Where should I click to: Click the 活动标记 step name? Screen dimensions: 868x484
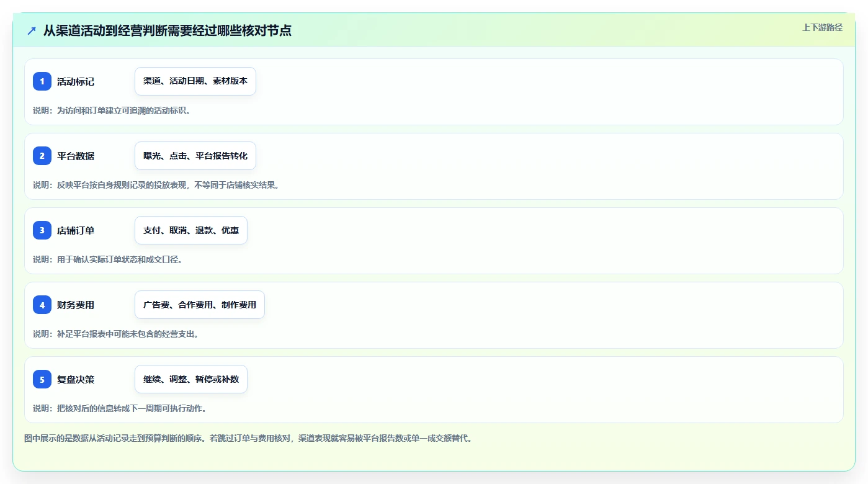(76, 81)
